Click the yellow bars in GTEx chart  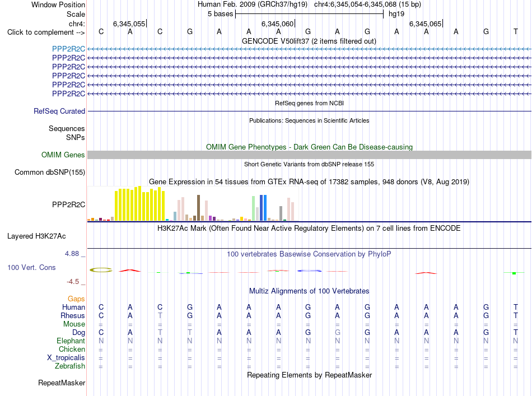[140, 204]
